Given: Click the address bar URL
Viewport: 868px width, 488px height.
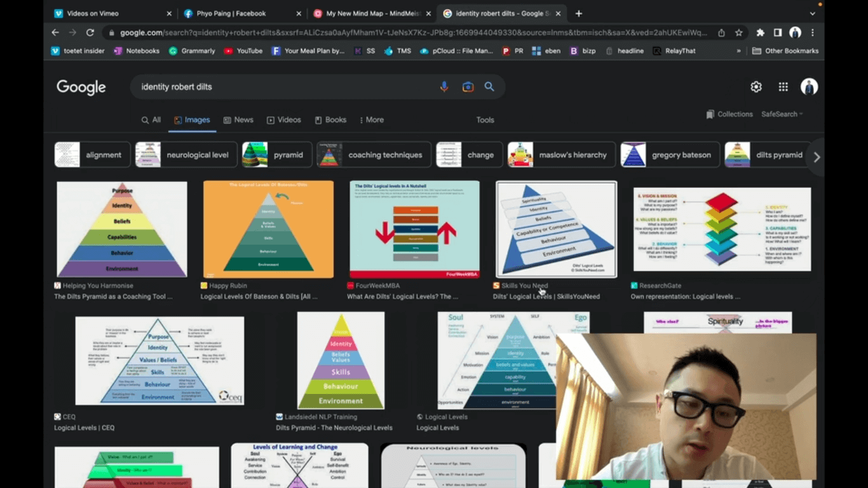Looking at the screenshot, I should pyautogui.click(x=413, y=32).
